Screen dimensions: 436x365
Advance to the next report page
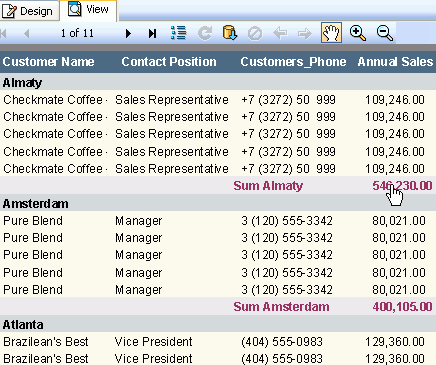tap(128, 33)
